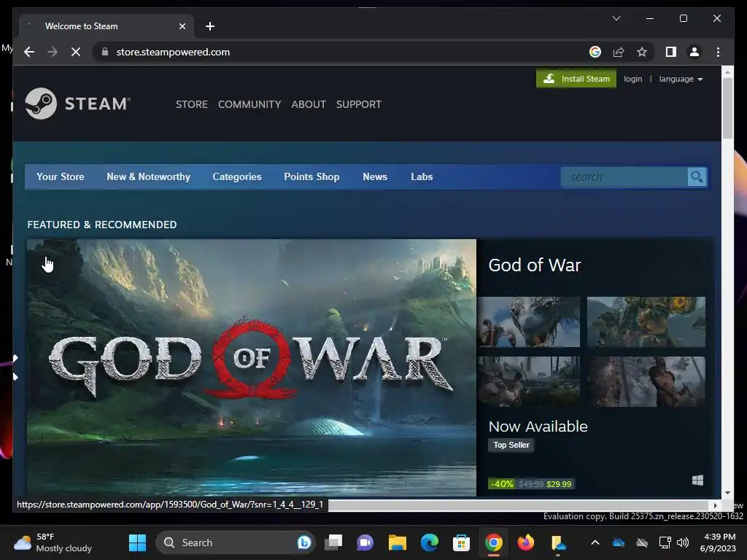Image resolution: width=747 pixels, height=560 pixels.
Task: Click the Chrome taskbar icon
Action: point(494,542)
